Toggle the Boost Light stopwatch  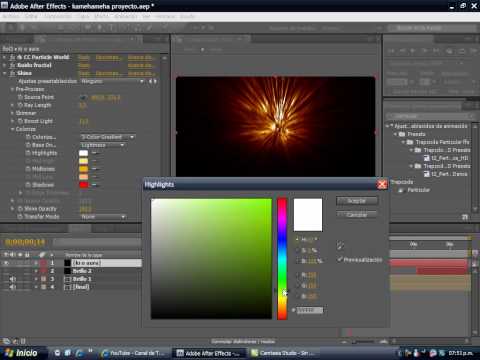point(20,121)
